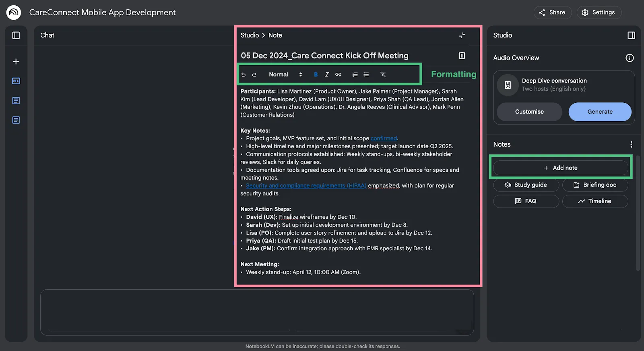Click Studio in the breadcrumb

[x=250, y=35]
